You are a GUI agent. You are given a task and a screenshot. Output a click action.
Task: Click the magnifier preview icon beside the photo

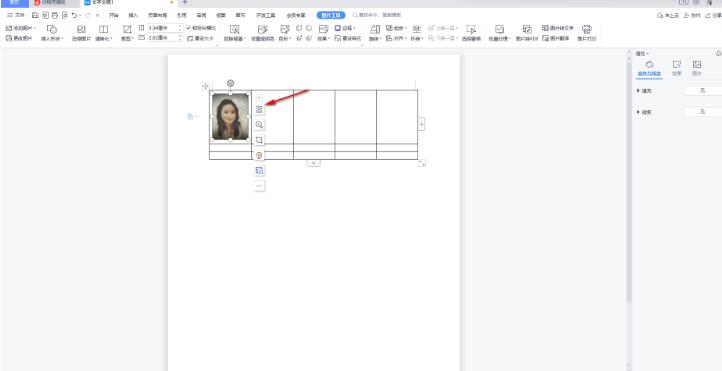259,125
